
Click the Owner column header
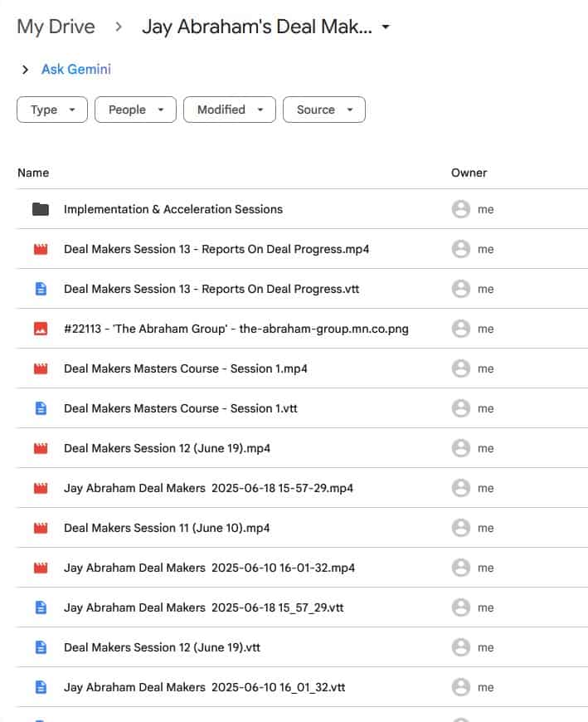pyautogui.click(x=469, y=173)
